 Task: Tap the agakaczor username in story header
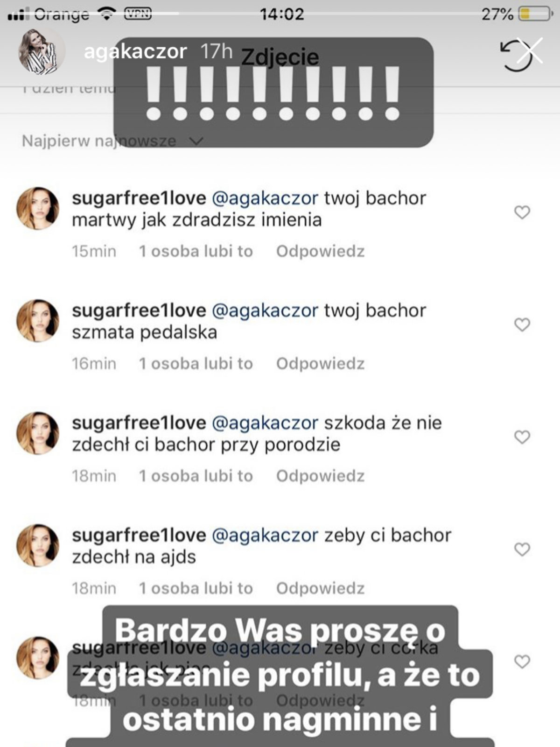point(135,51)
